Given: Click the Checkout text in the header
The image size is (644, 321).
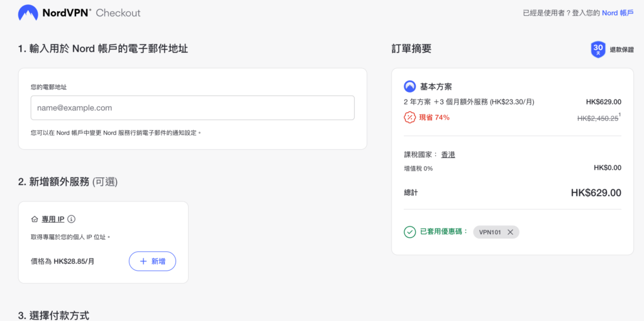Looking at the screenshot, I should coord(118,13).
